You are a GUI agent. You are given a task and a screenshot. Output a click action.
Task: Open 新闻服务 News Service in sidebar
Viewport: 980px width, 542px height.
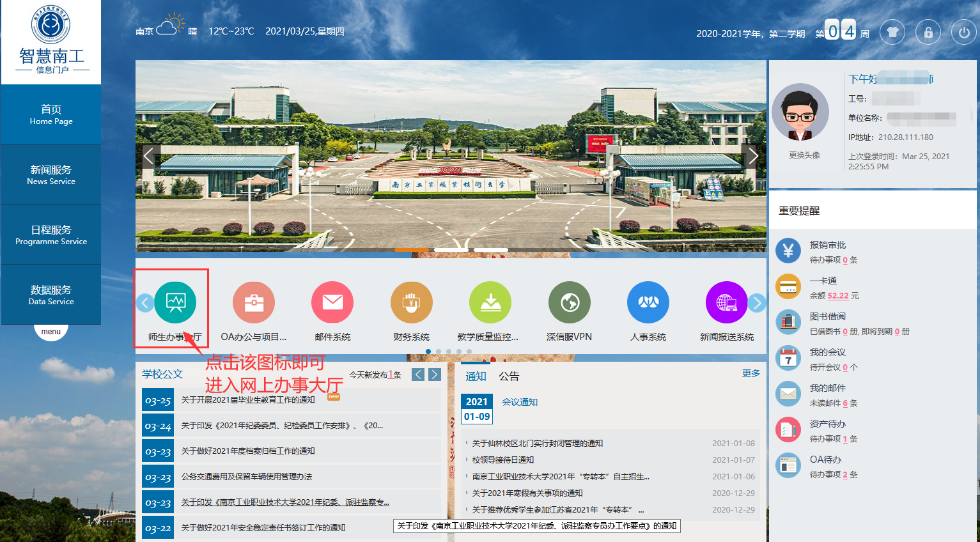click(51, 174)
